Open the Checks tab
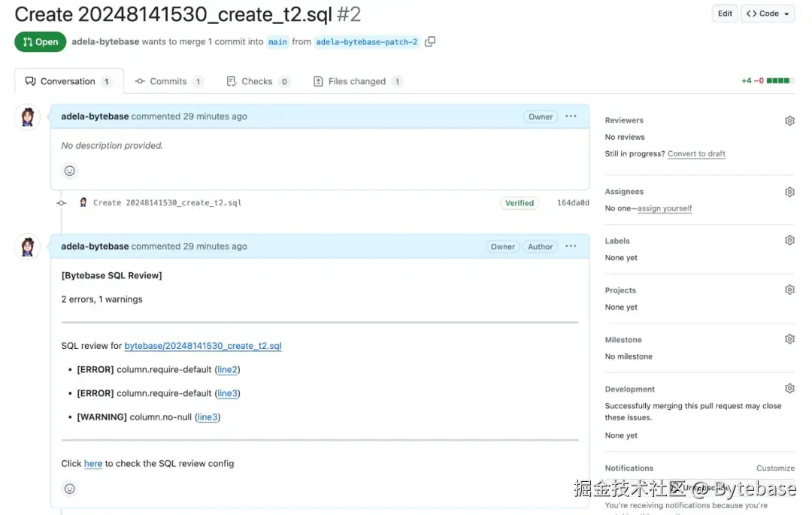 click(258, 81)
